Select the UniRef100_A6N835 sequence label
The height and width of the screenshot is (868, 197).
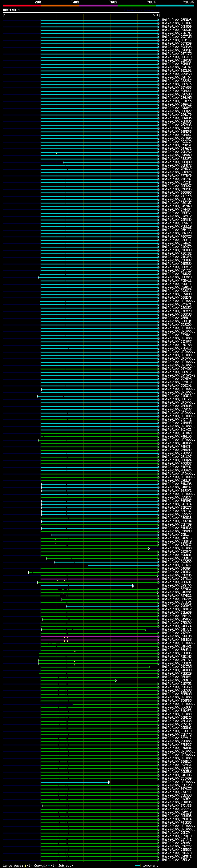tap(176, 118)
